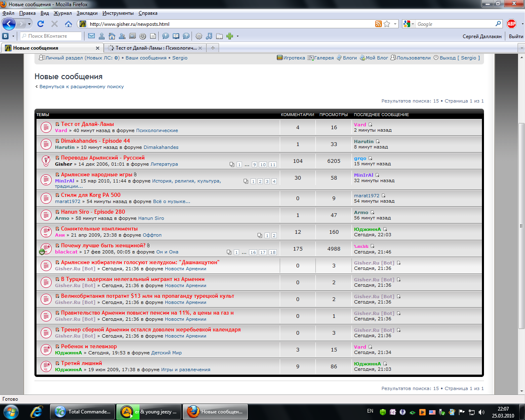Open VKontakte toolbar settings gear icon

(x=199, y=36)
